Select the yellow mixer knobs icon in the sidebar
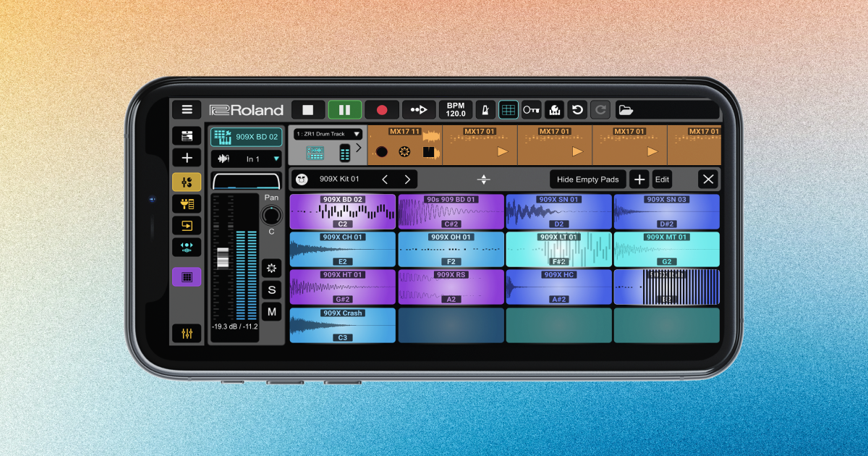This screenshot has height=456, width=868. click(x=187, y=182)
